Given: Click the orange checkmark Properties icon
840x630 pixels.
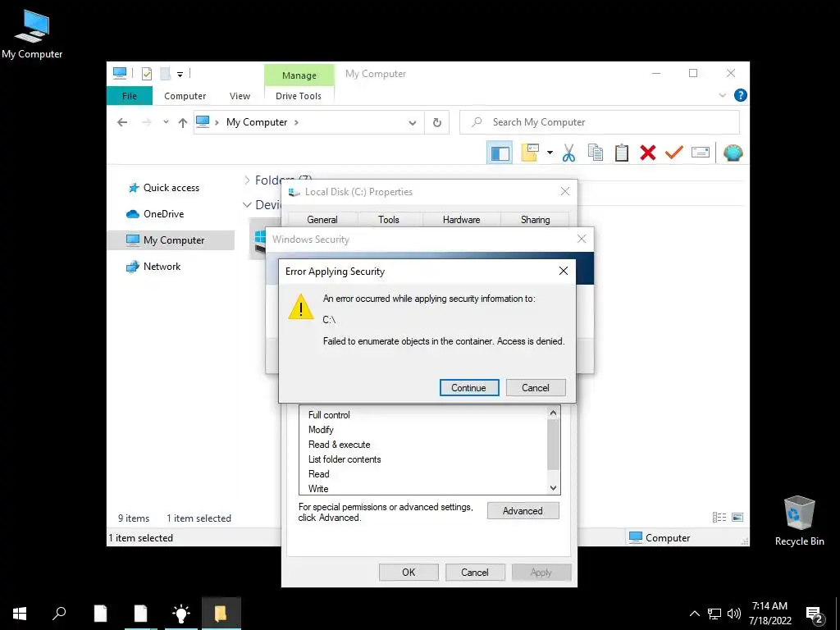Looking at the screenshot, I should tap(674, 153).
